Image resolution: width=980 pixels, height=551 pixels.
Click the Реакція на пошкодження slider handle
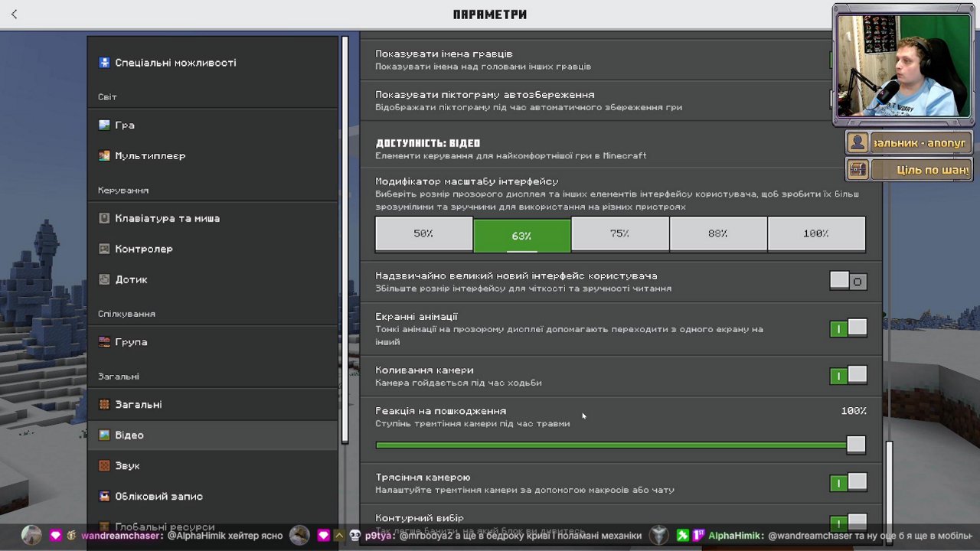pos(856,445)
